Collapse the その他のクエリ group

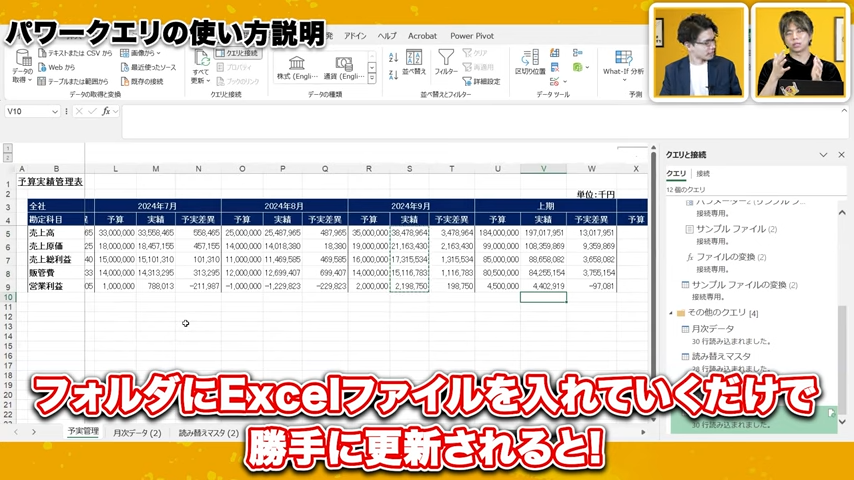tap(670, 313)
